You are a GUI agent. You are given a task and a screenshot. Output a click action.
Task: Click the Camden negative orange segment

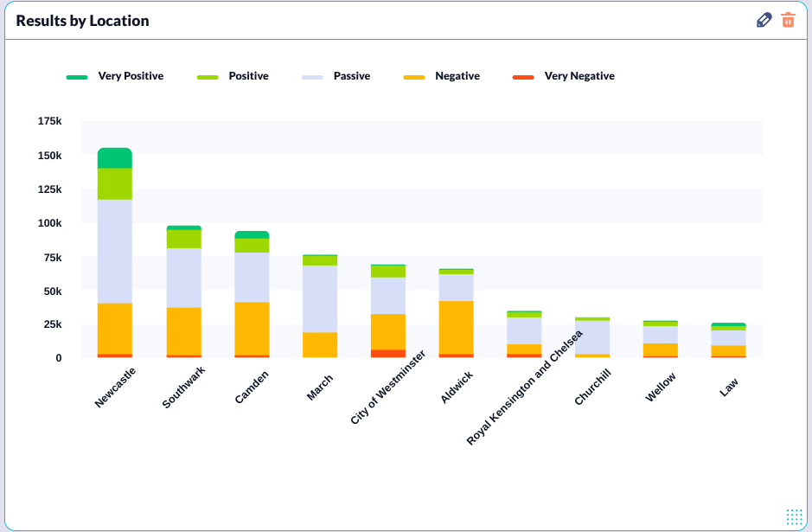pos(252,328)
